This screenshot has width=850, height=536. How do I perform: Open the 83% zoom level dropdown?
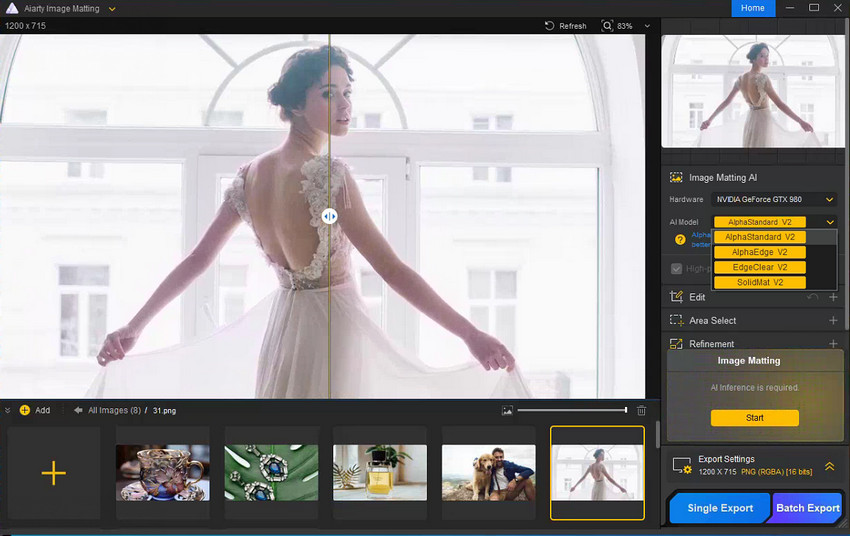click(647, 26)
